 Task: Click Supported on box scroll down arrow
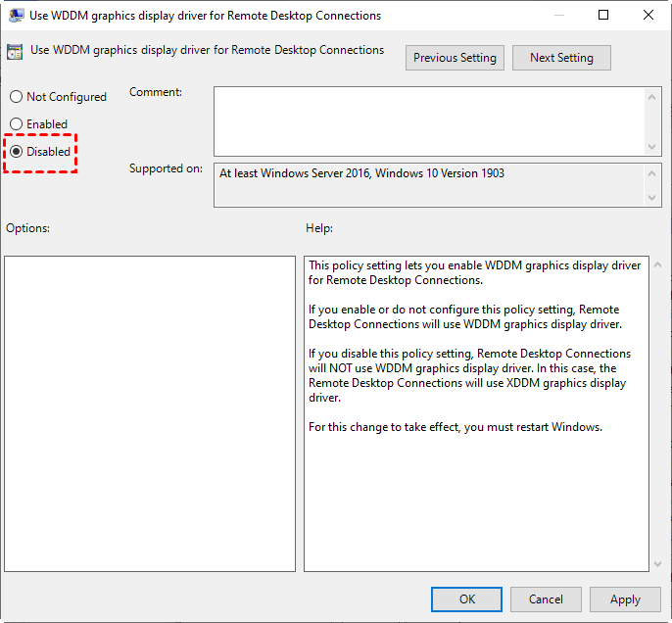click(x=651, y=198)
